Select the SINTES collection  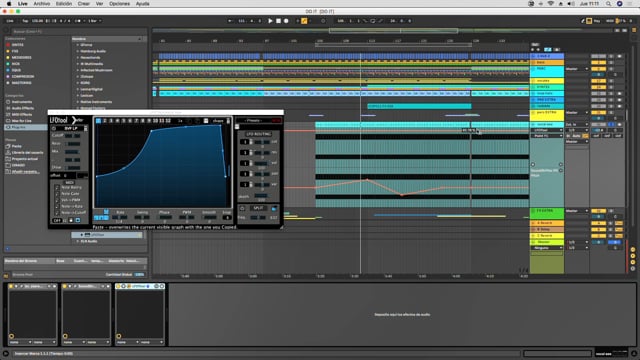pos(17,45)
